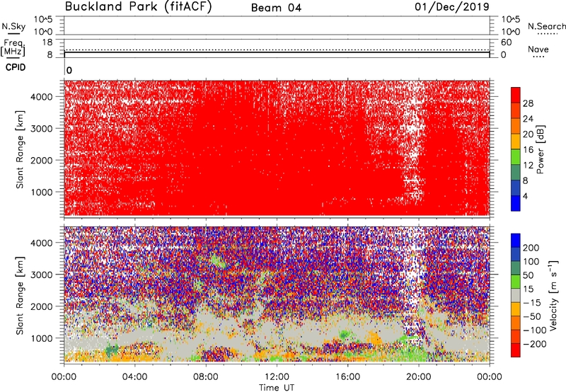
Task: Click the orange 20-24 dB power swatch
Action: click(x=516, y=126)
